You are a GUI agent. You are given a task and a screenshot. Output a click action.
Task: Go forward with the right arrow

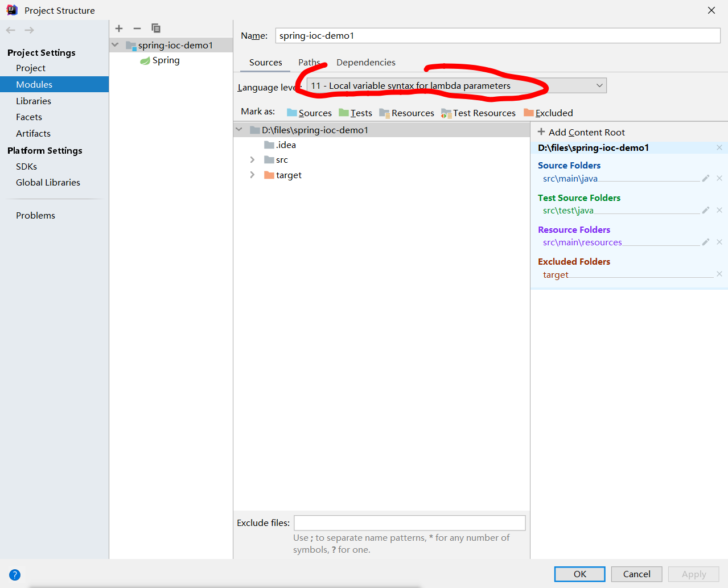pos(30,30)
